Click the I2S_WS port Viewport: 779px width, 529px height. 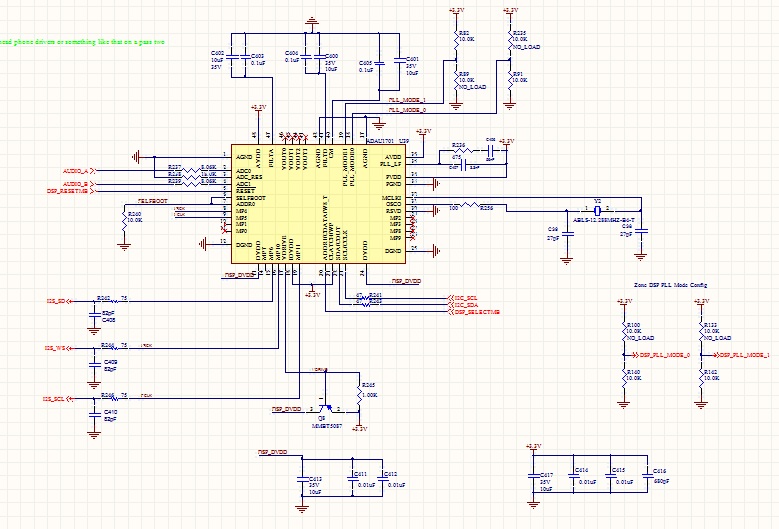point(59,348)
